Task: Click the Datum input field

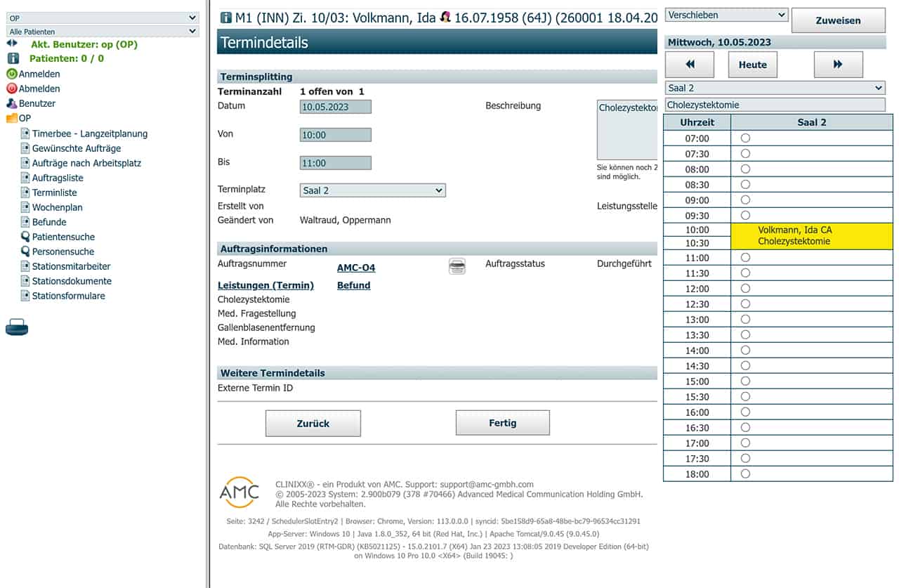Action: point(336,107)
